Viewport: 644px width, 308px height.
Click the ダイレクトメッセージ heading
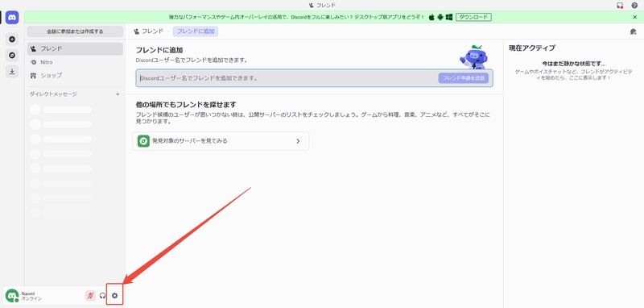(53, 94)
